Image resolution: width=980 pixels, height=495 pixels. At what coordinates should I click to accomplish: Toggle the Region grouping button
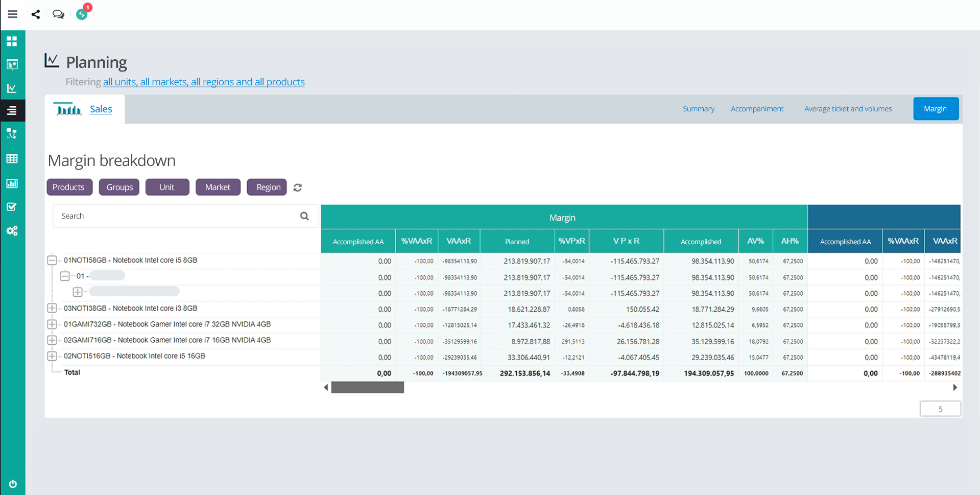(267, 187)
